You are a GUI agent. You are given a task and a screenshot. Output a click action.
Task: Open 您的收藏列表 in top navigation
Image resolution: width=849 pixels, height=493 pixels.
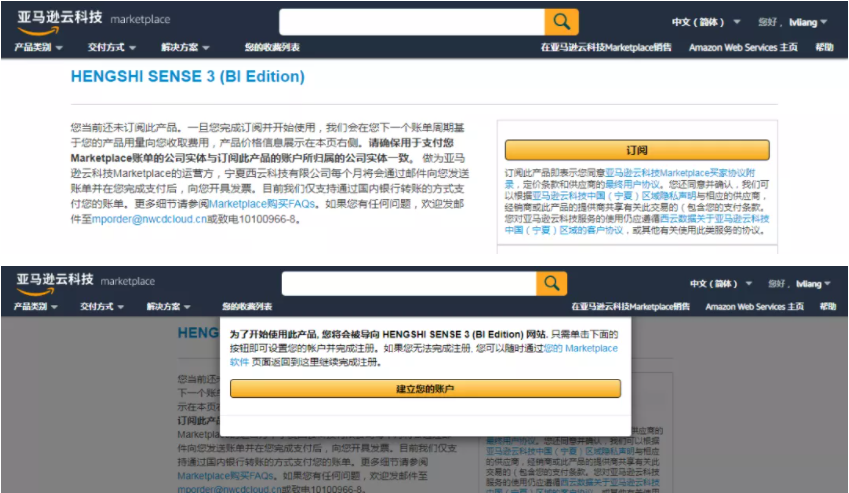coord(272,48)
